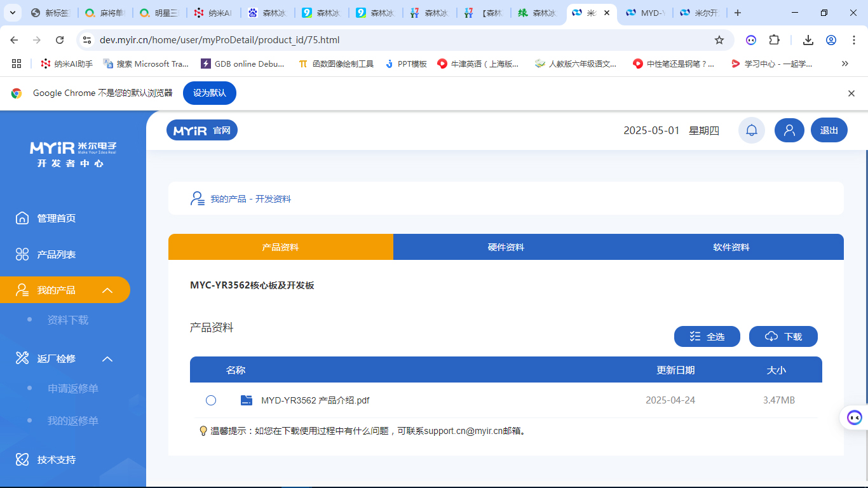Open 牛津英语 bookmark
The height and width of the screenshot is (488, 868).
[478, 64]
